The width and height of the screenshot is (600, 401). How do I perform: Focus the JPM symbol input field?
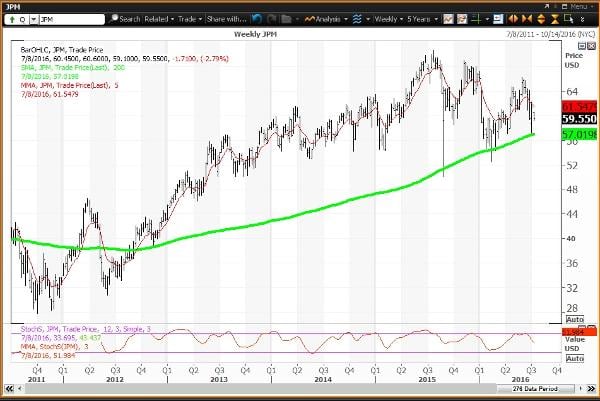click(71, 19)
